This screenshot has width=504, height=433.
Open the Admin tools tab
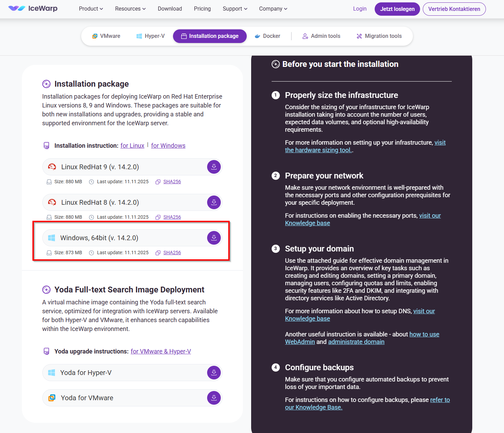click(321, 36)
